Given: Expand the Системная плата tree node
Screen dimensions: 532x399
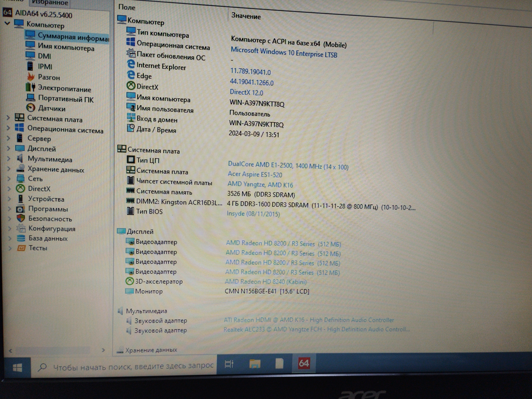Looking at the screenshot, I should 8,118.
